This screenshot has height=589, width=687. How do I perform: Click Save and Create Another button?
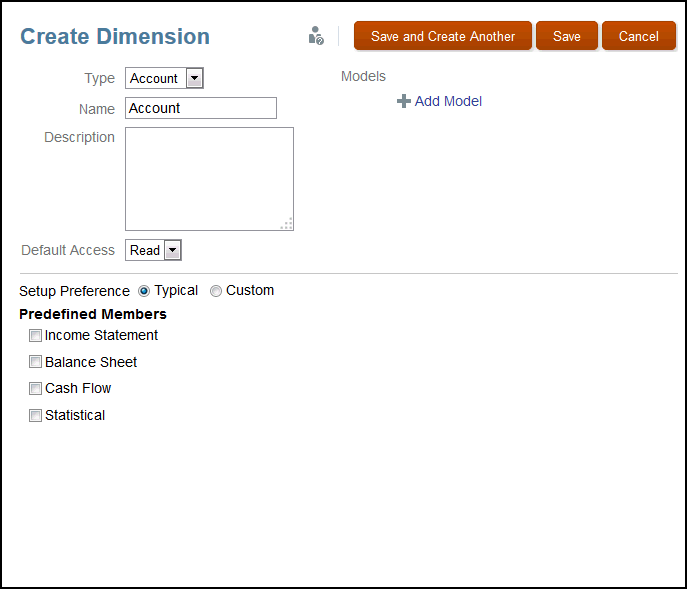[443, 36]
